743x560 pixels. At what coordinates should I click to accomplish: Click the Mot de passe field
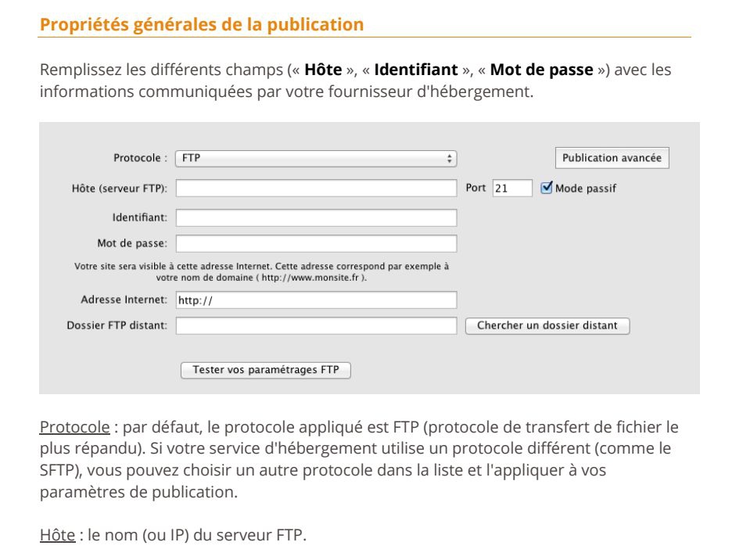316,243
